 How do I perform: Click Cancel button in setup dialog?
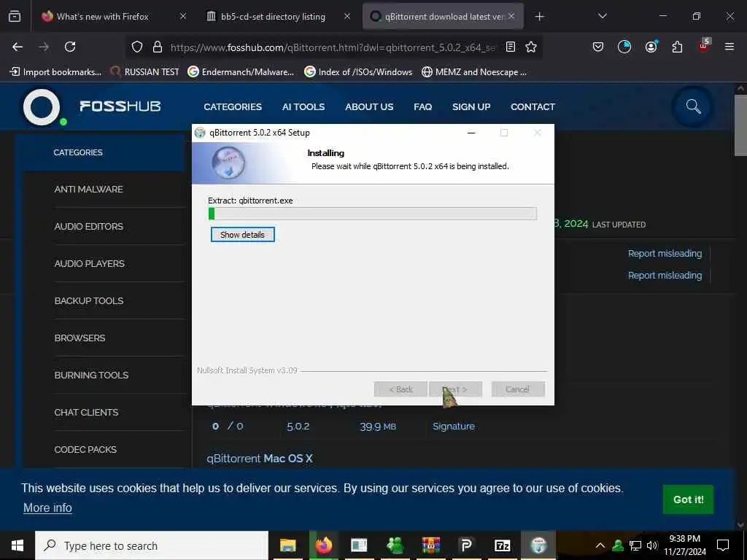(518, 389)
